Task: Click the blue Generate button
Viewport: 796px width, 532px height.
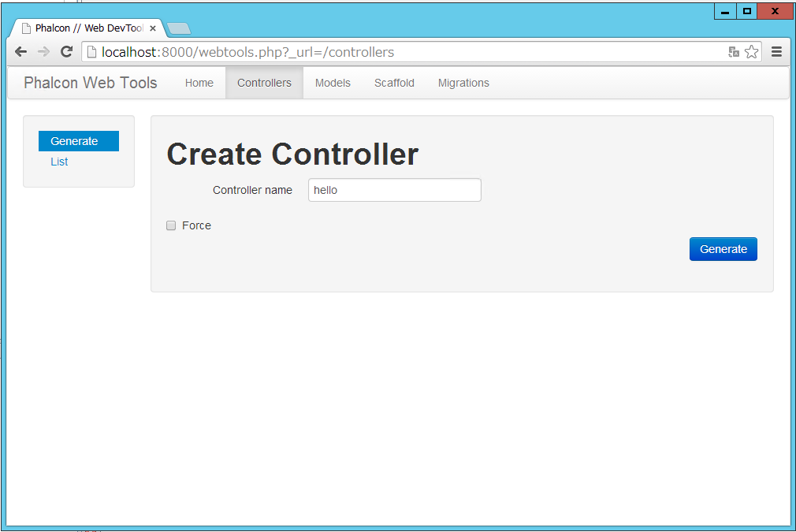Action: click(723, 249)
